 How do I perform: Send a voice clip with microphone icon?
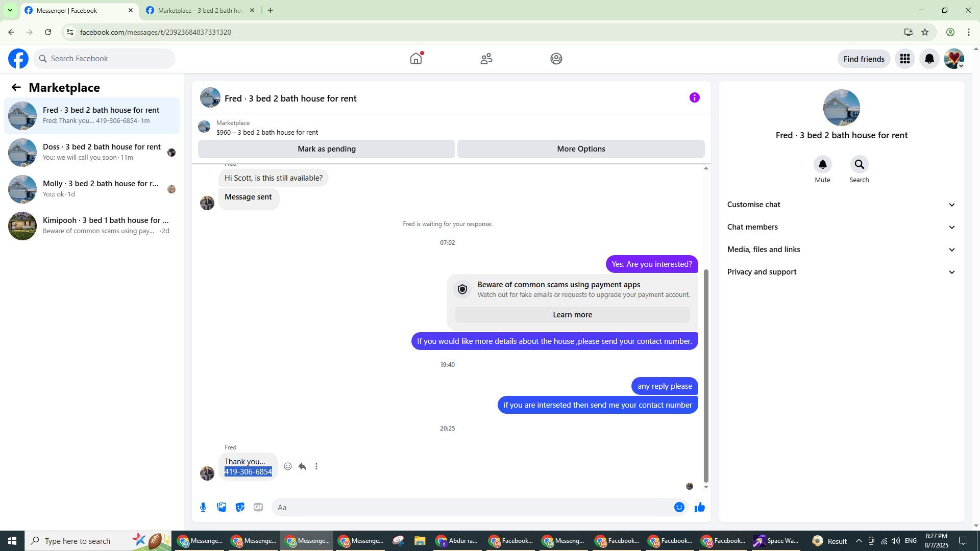pos(203,507)
